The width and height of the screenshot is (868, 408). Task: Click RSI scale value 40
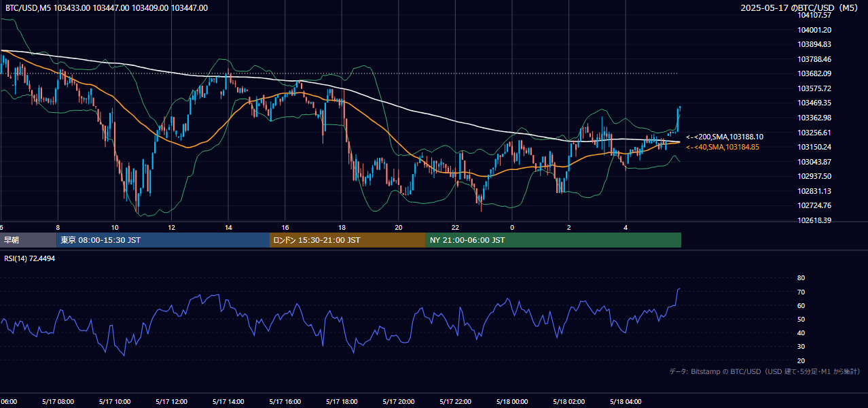click(801, 333)
